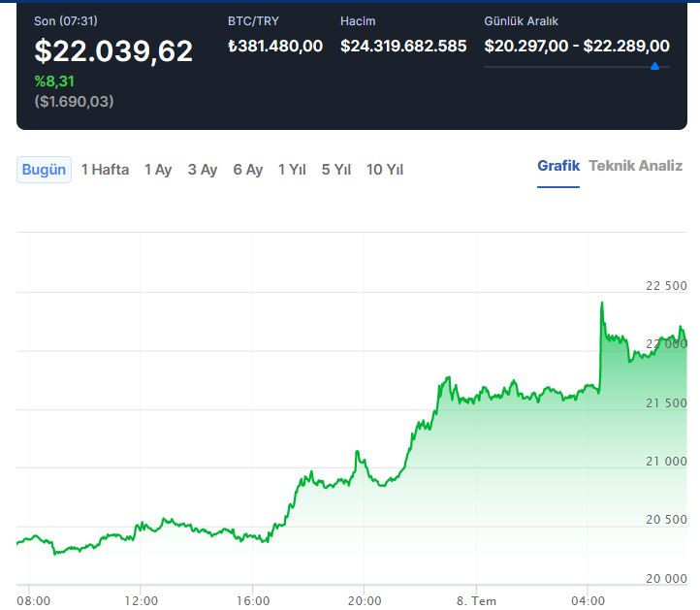Click the Günlük Aralık range bar
Image resolution: width=700 pixels, height=610 pixels.
[576, 67]
